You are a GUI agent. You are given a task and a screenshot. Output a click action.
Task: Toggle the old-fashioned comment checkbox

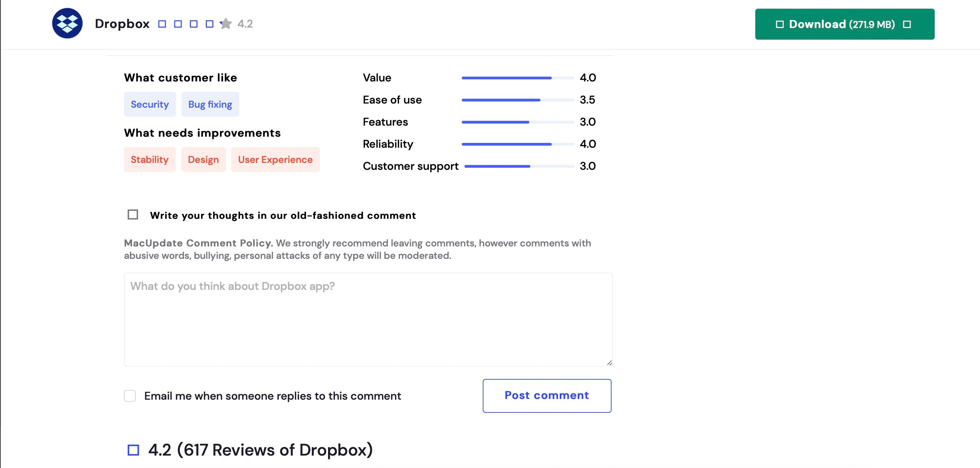point(133,215)
